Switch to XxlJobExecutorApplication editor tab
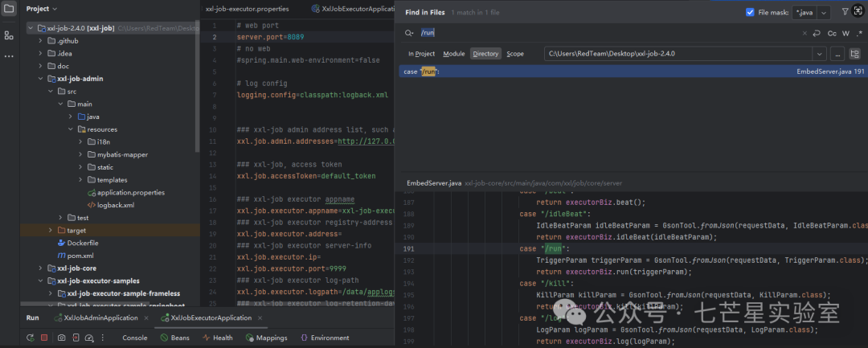The image size is (868, 348). point(353,9)
